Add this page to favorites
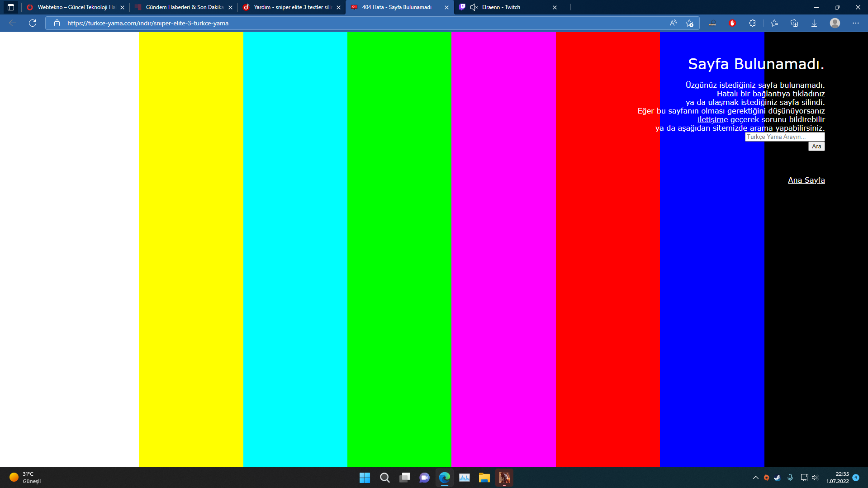This screenshot has width=868, height=488. [689, 23]
